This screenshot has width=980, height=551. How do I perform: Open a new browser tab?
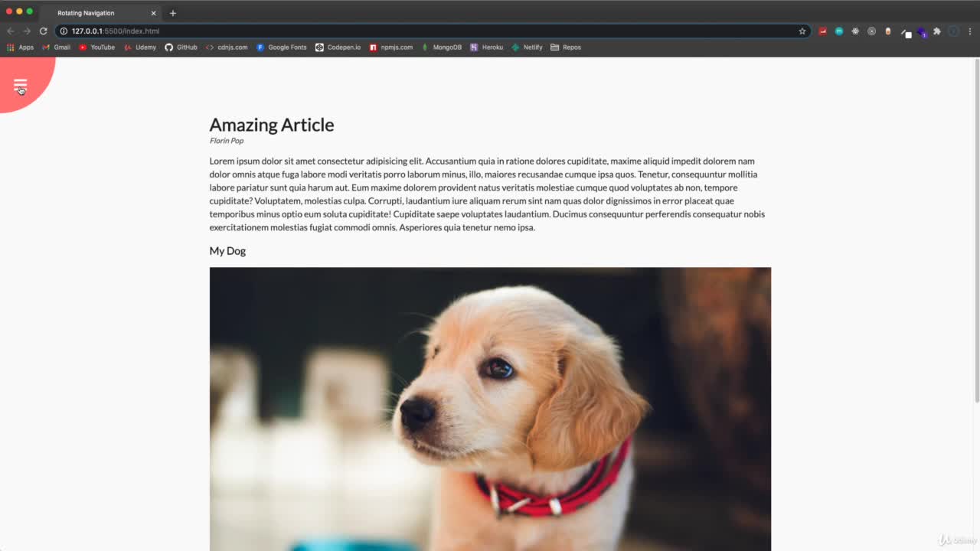click(x=172, y=13)
